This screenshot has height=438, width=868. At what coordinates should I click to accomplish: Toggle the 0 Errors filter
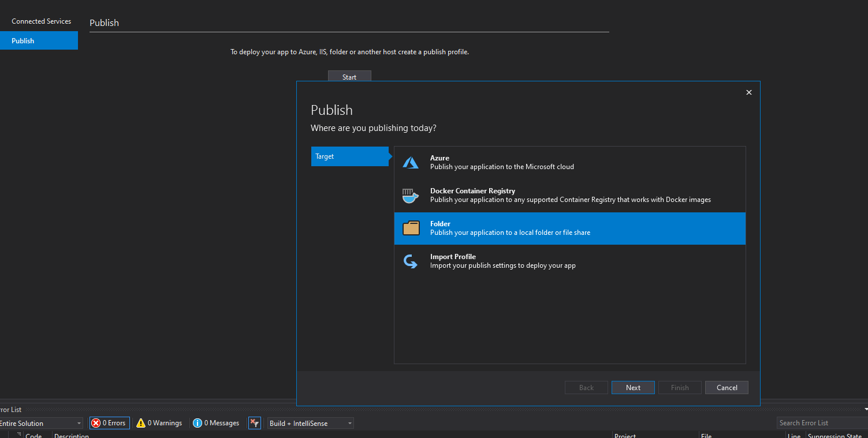click(110, 423)
